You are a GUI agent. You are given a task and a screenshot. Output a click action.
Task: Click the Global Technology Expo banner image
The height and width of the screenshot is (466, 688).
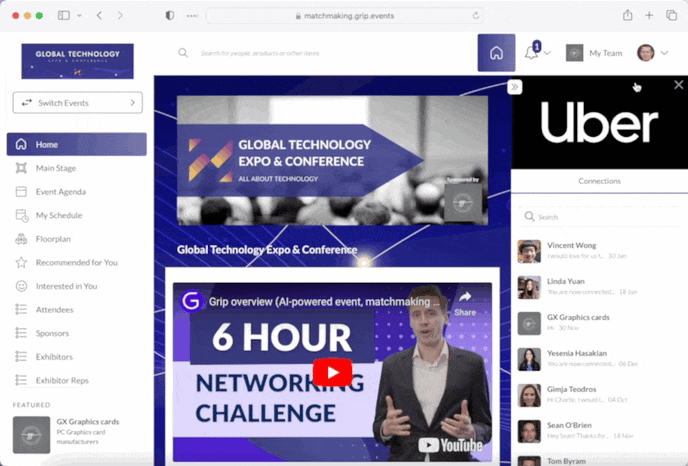(332, 161)
